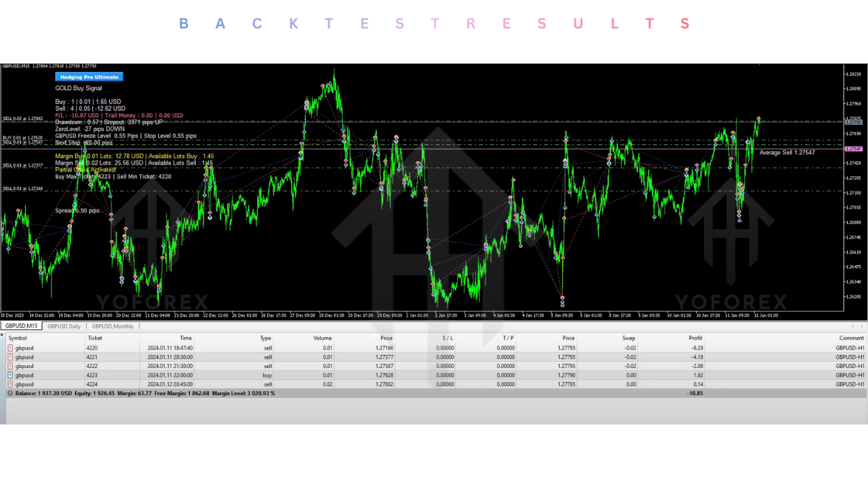This screenshot has width=868, height=488.
Task: Click the buy order icon for ticket 4223
Action: tap(10, 375)
